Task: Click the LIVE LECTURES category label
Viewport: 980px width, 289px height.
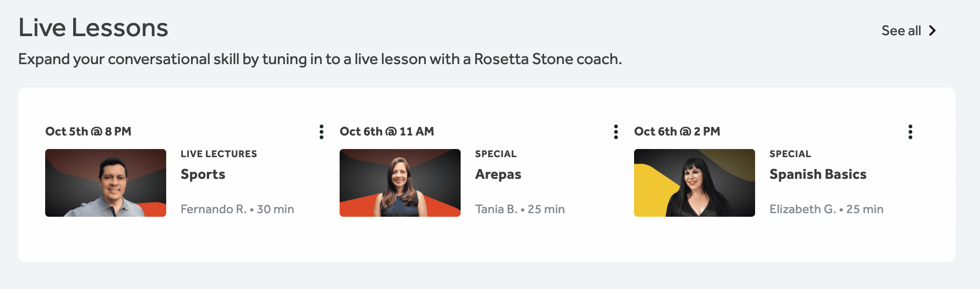Action: [x=219, y=154]
